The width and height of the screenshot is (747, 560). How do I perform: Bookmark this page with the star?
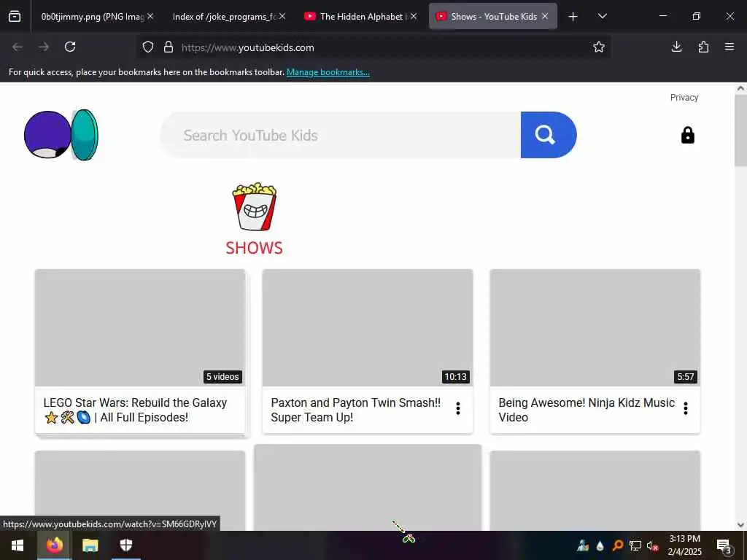click(599, 47)
